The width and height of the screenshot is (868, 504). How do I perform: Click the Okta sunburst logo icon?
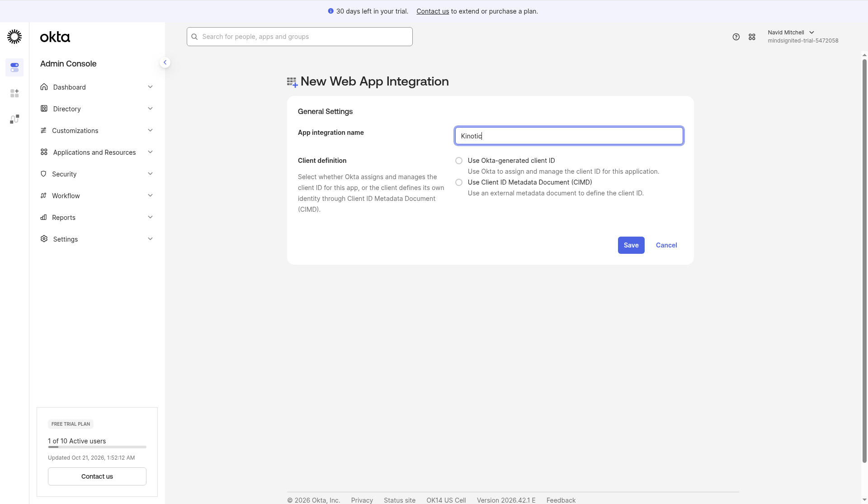tap(14, 37)
